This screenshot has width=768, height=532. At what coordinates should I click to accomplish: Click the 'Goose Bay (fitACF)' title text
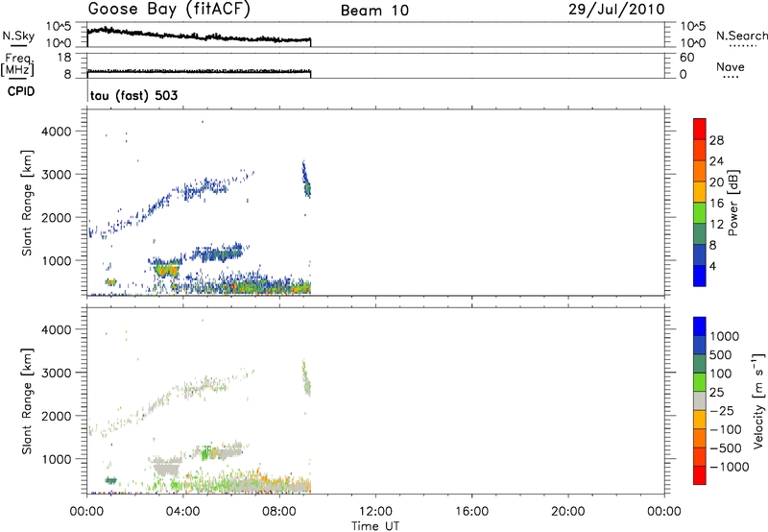[x=169, y=10]
